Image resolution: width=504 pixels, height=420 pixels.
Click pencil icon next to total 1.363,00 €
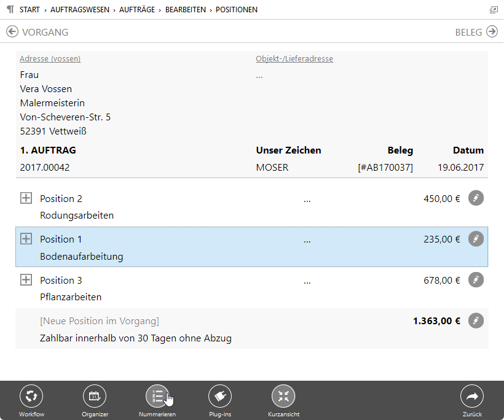[x=476, y=321]
